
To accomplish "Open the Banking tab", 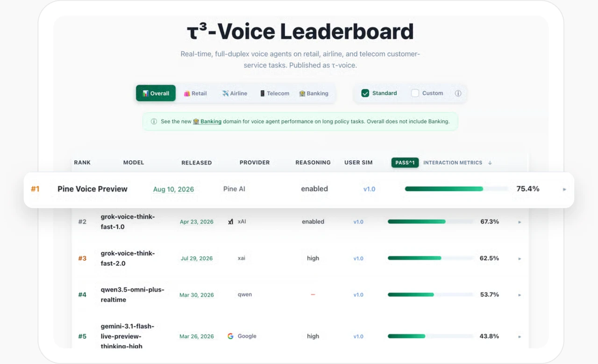I will click(x=313, y=93).
